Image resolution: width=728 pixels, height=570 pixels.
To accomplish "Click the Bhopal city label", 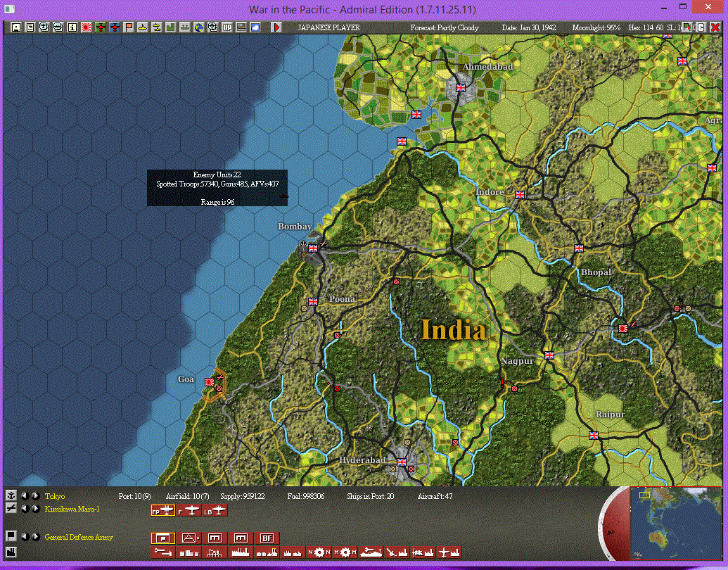I will [x=596, y=272].
